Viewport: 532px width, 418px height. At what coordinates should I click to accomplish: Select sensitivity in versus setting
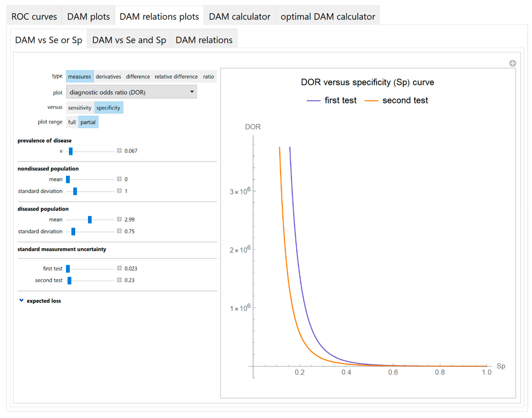79,108
